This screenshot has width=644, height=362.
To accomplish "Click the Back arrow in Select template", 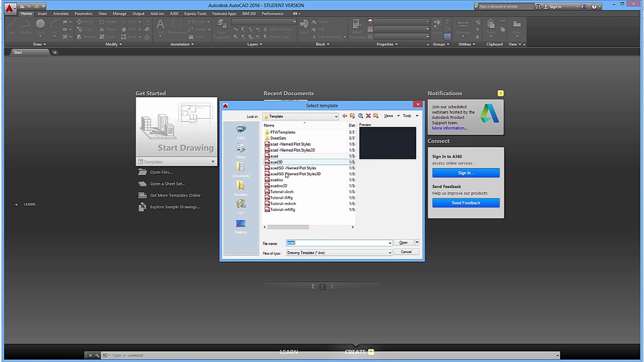I will tap(344, 116).
